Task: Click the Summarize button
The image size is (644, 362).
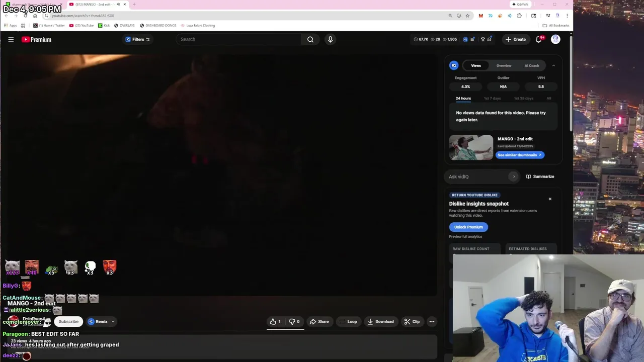Action: click(x=540, y=176)
